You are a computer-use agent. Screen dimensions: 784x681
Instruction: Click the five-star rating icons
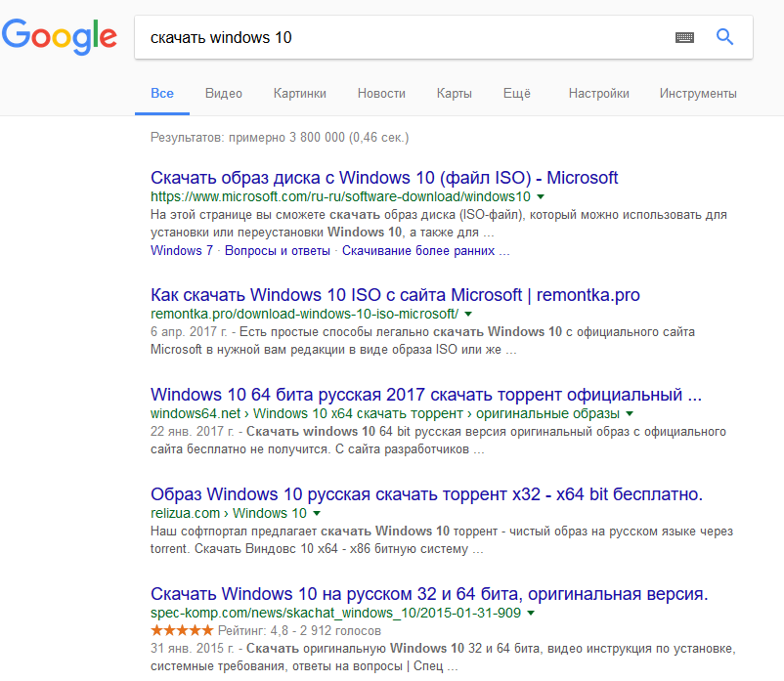point(182,630)
